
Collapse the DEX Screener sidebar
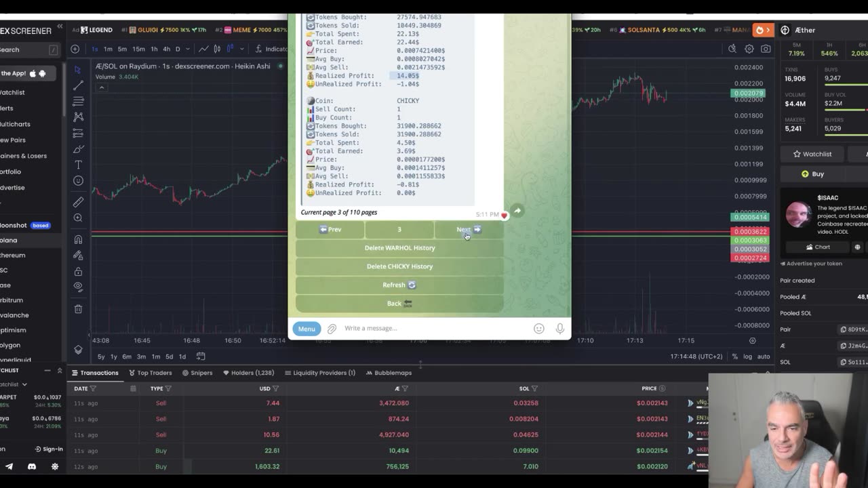pos(60,26)
